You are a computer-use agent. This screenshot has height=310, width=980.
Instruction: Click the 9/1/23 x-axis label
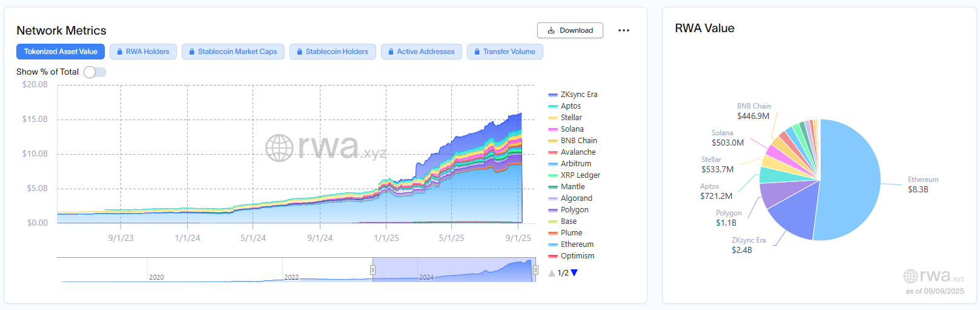click(121, 238)
